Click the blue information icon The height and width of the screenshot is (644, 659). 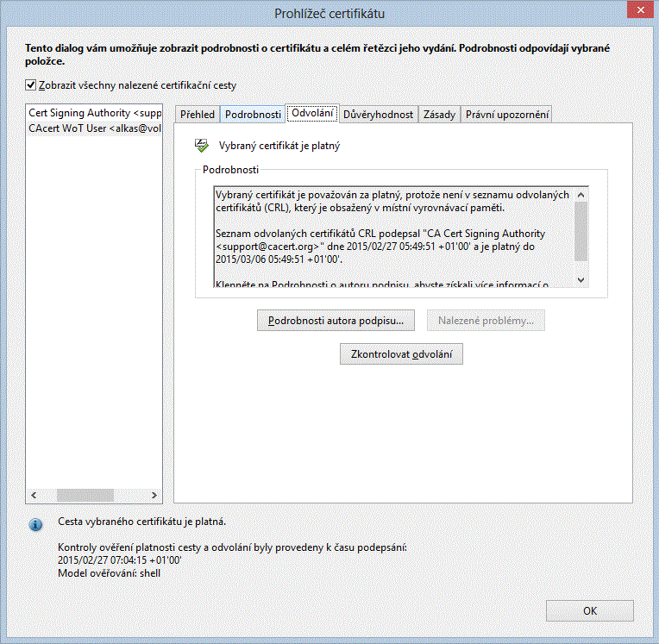coord(35,524)
